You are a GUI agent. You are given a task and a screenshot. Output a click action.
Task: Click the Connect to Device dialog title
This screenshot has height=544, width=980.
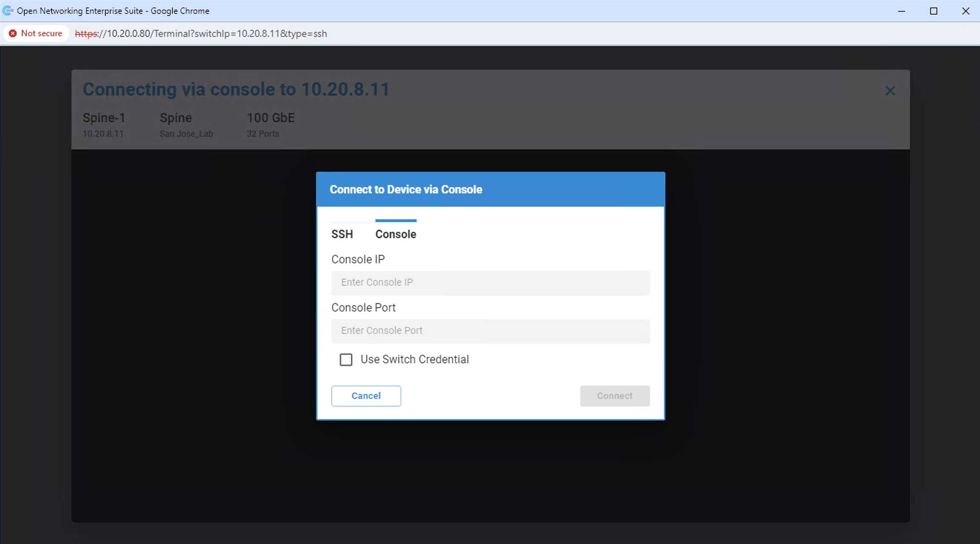(406, 189)
